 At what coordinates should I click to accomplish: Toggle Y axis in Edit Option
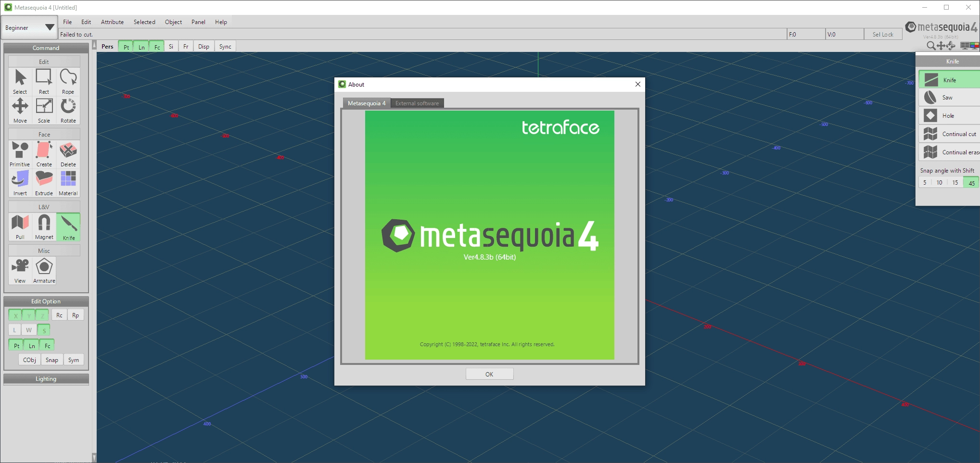pos(29,315)
